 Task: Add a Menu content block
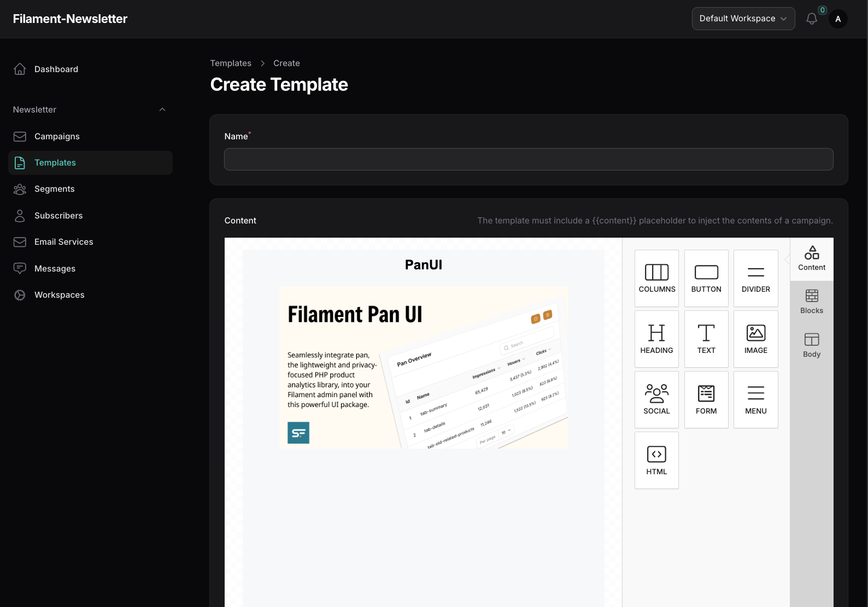click(x=756, y=400)
